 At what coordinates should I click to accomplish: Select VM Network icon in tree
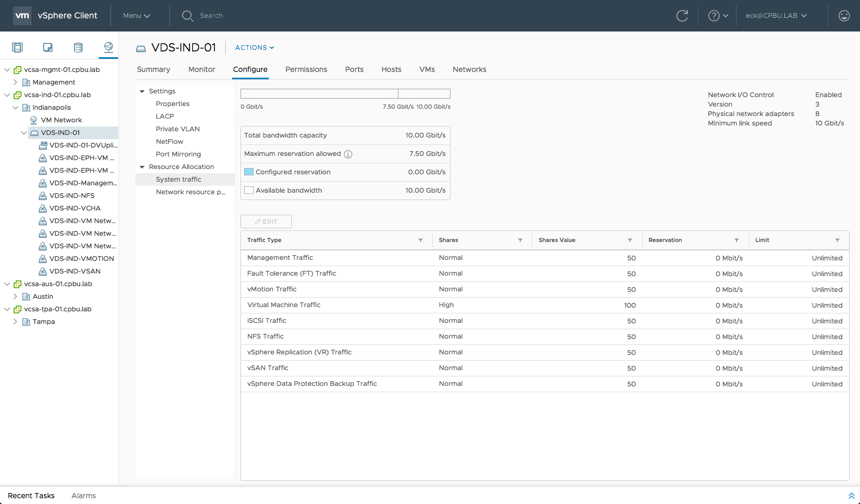pos(34,120)
